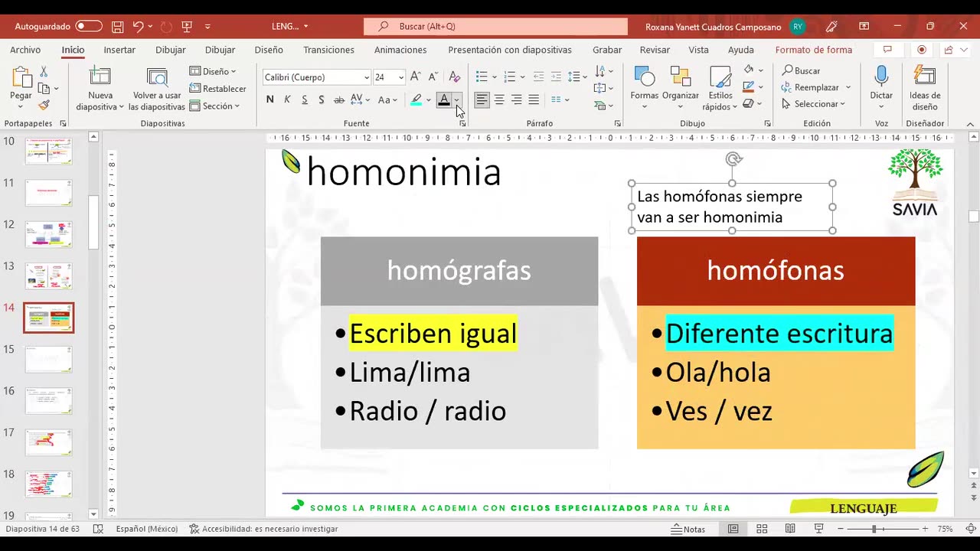Click the Nueva diapositiva icon
The height and width of the screenshot is (551, 980).
tap(100, 77)
